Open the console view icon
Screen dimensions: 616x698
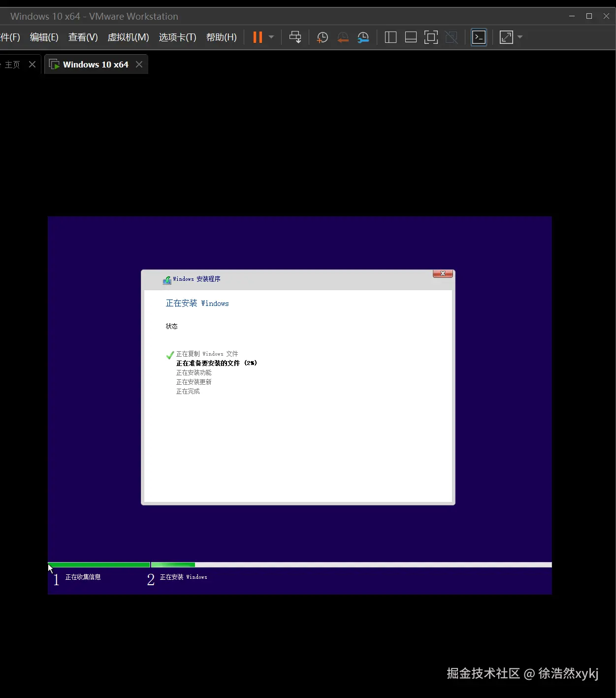[479, 37]
